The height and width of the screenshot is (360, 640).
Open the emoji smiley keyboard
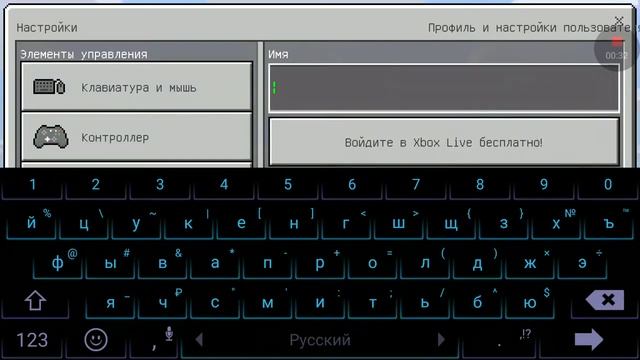click(96, 340)
